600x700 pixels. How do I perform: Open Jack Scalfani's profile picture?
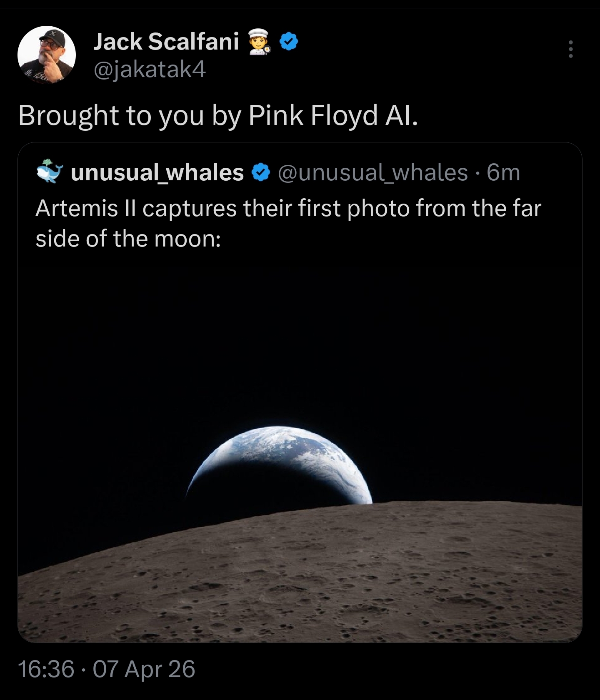(x=47, y=55)
